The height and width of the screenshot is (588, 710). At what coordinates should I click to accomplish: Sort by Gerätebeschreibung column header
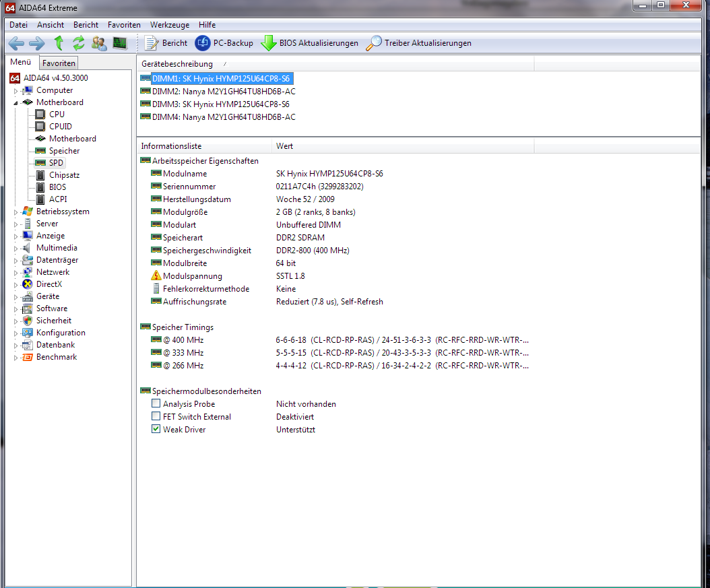[x=335, y=64]
